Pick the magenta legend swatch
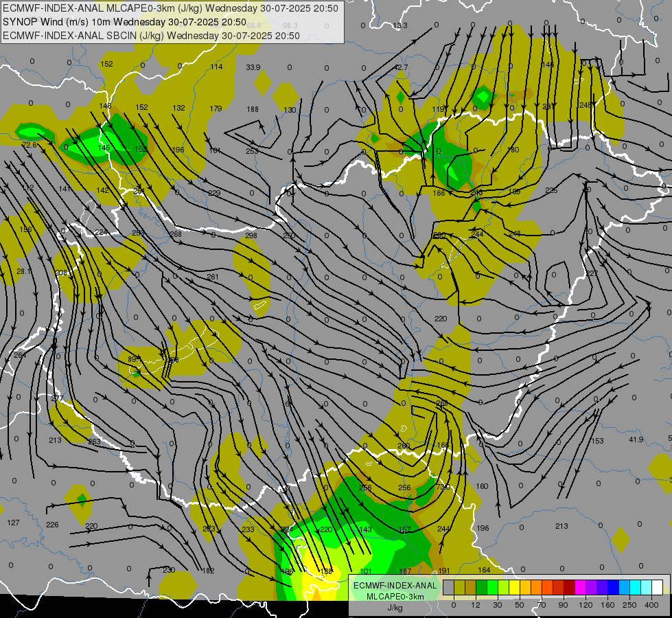 pos(580,588)
